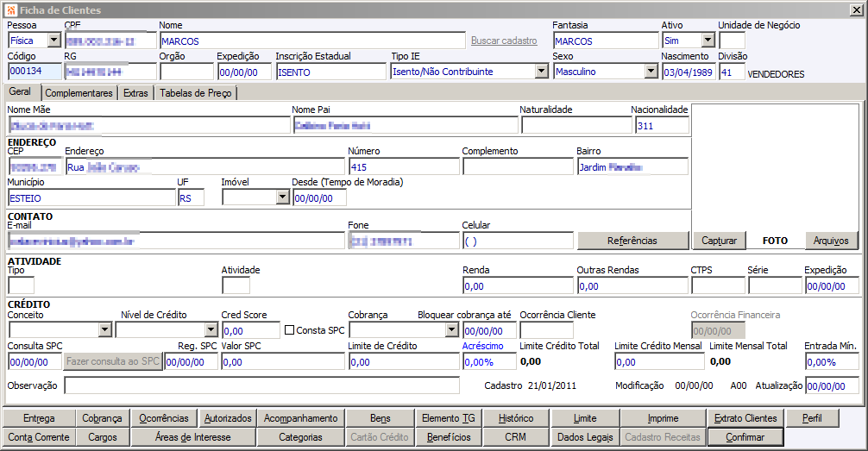This screenshot has height=451, width=868.
Task: Click the Extrato Clientes button
Action: (745, 418)
